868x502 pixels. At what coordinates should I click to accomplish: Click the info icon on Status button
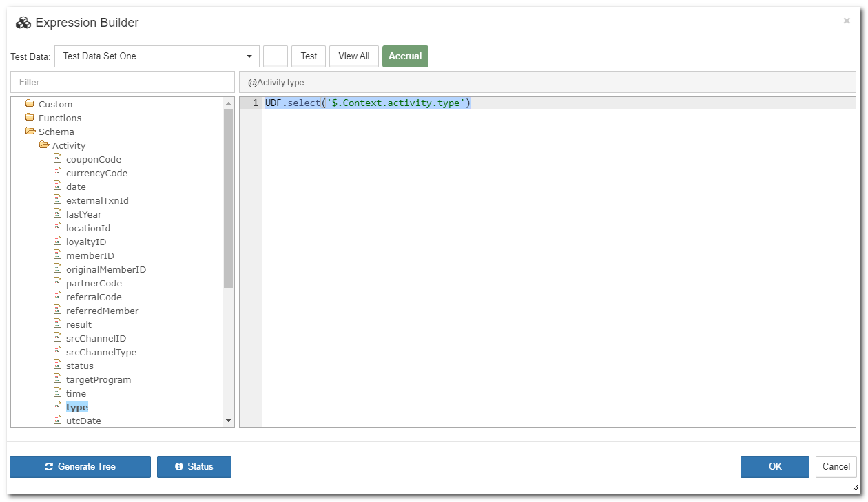point(179,467)
